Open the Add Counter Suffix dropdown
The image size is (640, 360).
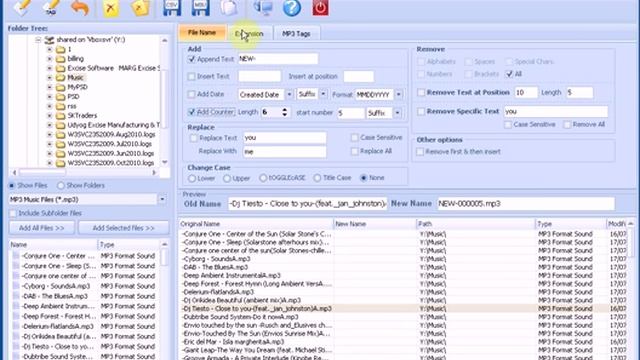click(397, 113)
